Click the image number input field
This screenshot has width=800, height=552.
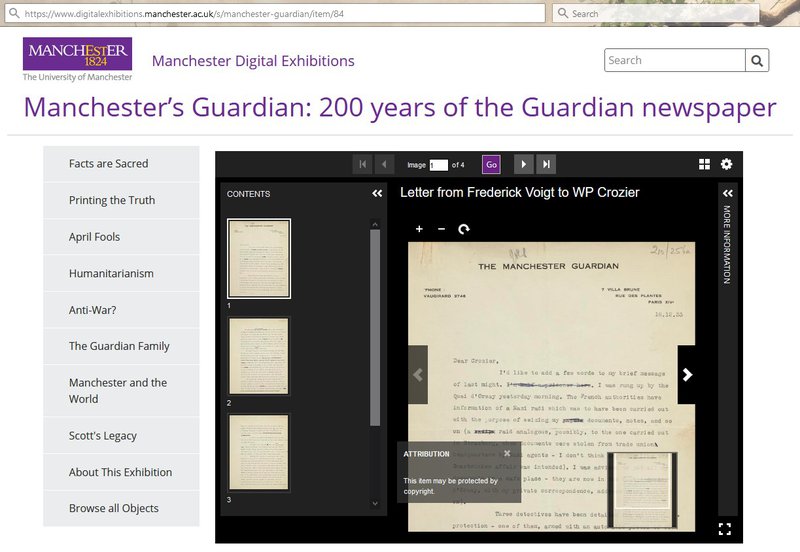438,165
